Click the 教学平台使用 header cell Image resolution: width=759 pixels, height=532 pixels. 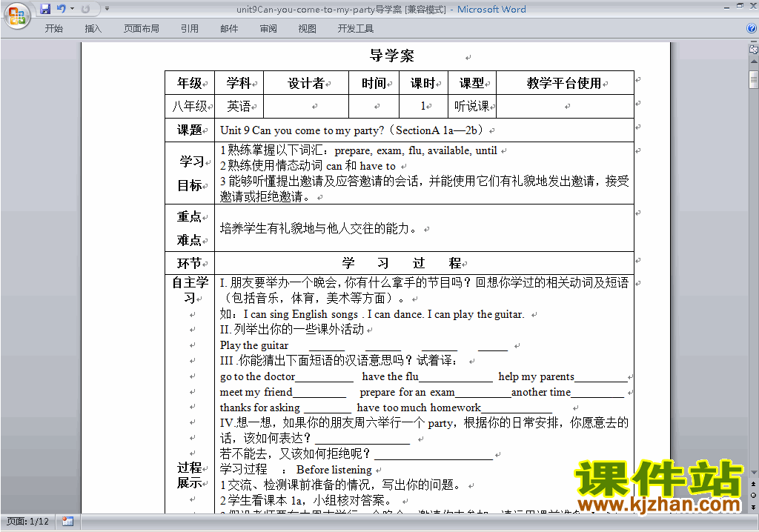click(564, 83)
